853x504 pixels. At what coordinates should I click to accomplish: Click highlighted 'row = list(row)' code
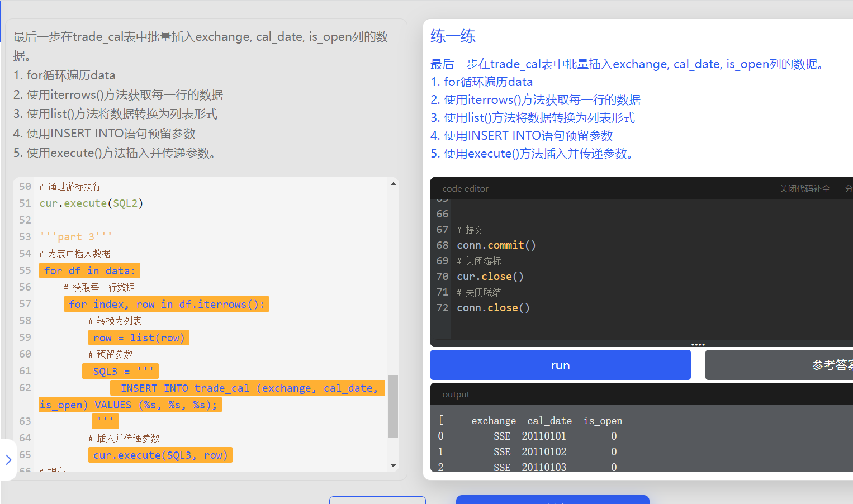coord(139,337)
